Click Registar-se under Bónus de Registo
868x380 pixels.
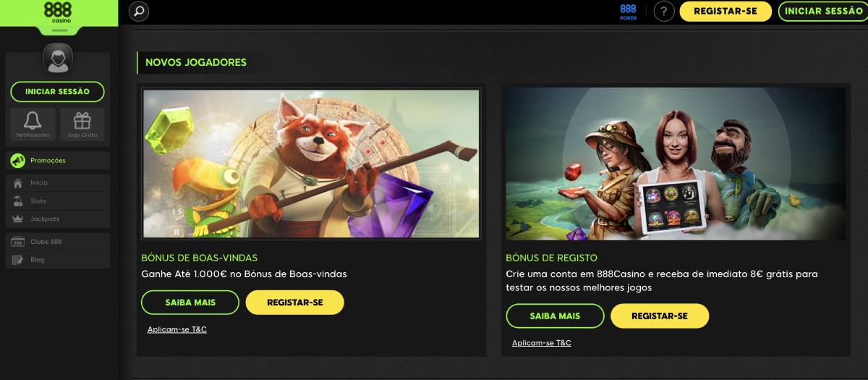(660, 316)
